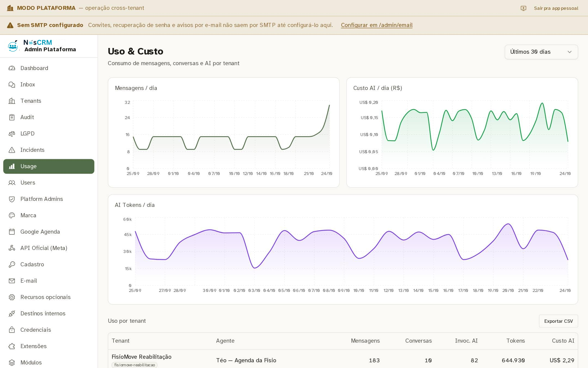This screenshot has height=368, width=588.
Task: Click the Extensões puzzle piece icon
Action: coord(12,346)
